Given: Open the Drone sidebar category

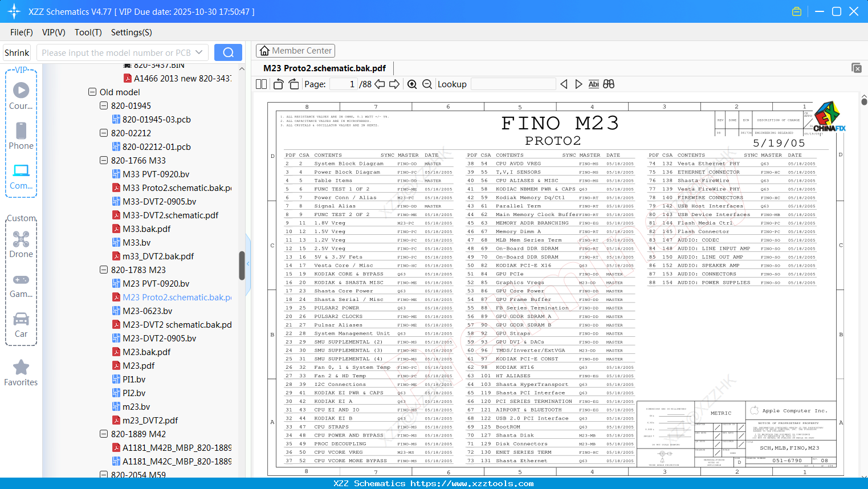Looking at the screenshot, I should pos(21,244).
